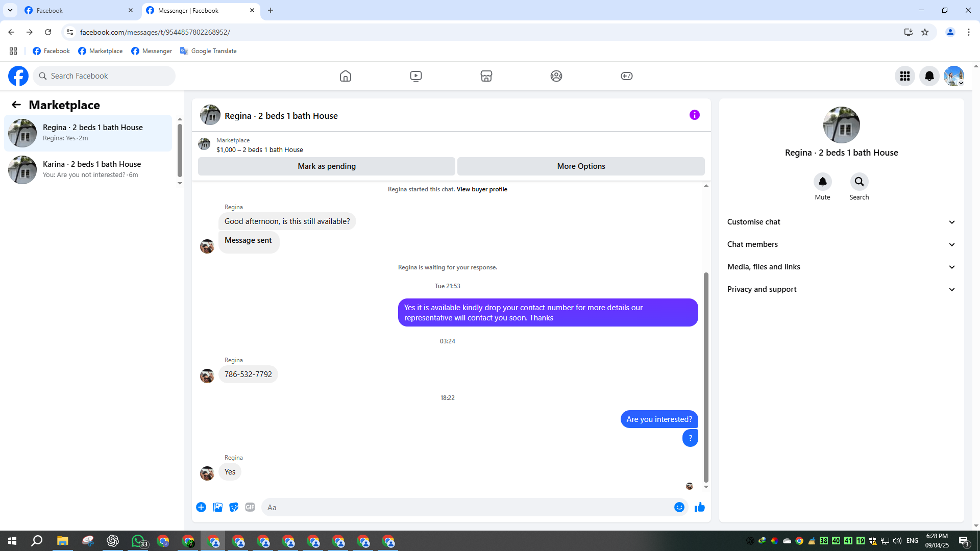Click Mark as pending button

click(327, 166)
